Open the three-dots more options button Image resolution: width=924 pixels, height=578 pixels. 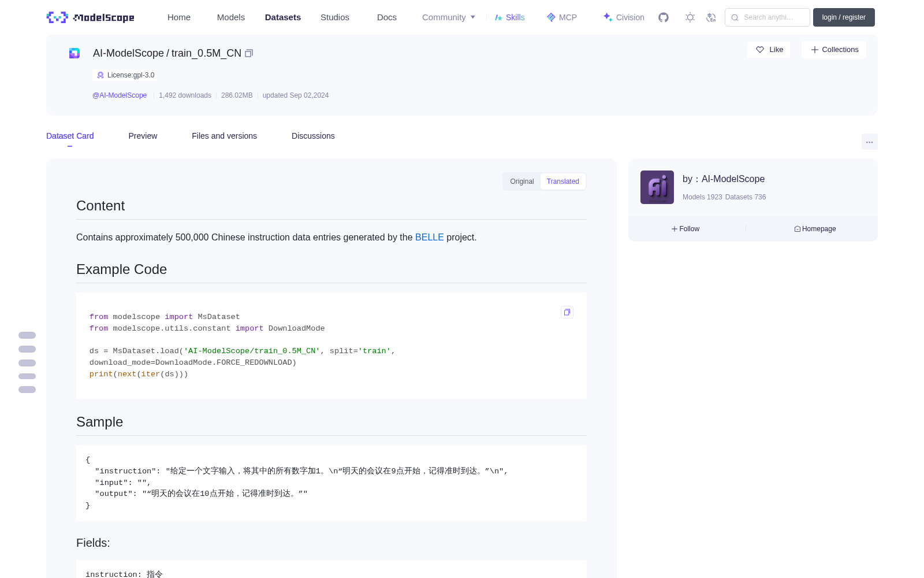869,142
